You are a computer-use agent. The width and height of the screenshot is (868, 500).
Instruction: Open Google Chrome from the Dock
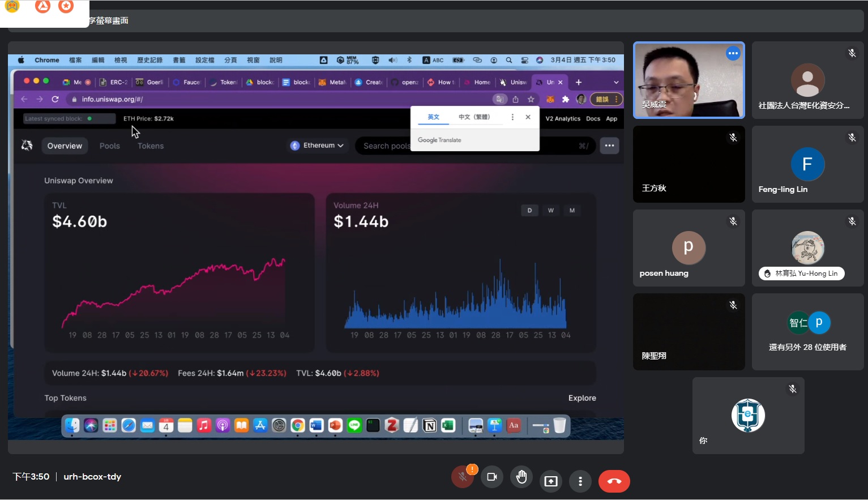pyautogui.click(x=298, y=425)
